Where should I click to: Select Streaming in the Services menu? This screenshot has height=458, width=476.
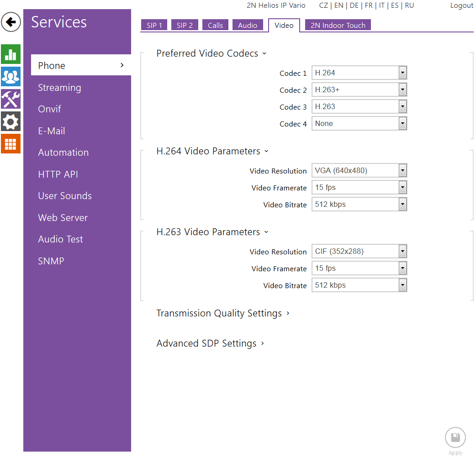click(59, 88)
